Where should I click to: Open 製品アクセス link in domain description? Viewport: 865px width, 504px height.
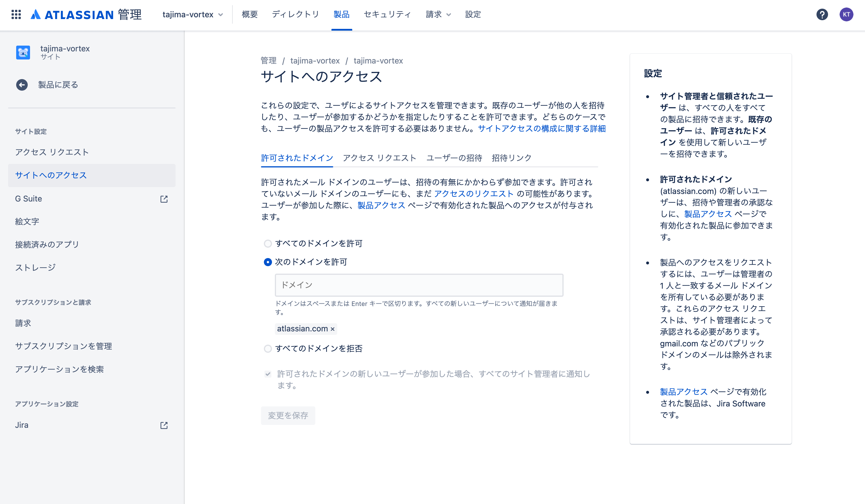(381, 205)
